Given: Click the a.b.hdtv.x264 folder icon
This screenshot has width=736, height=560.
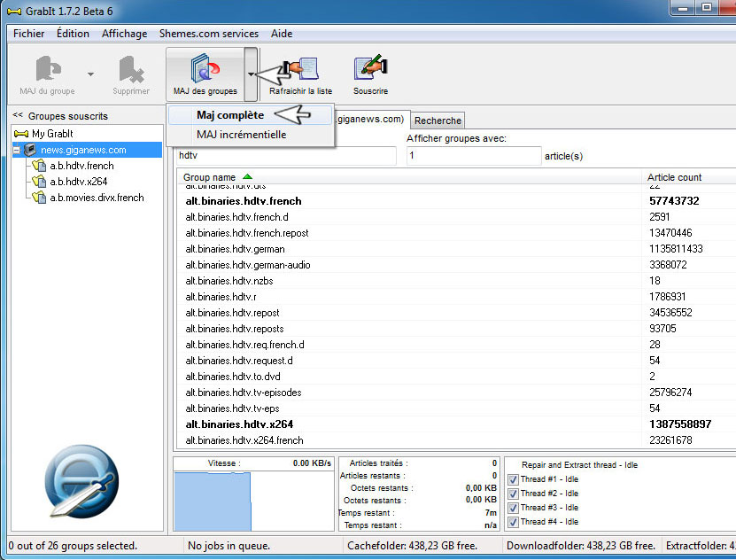Looking at the screenshot, I should 39,181.
